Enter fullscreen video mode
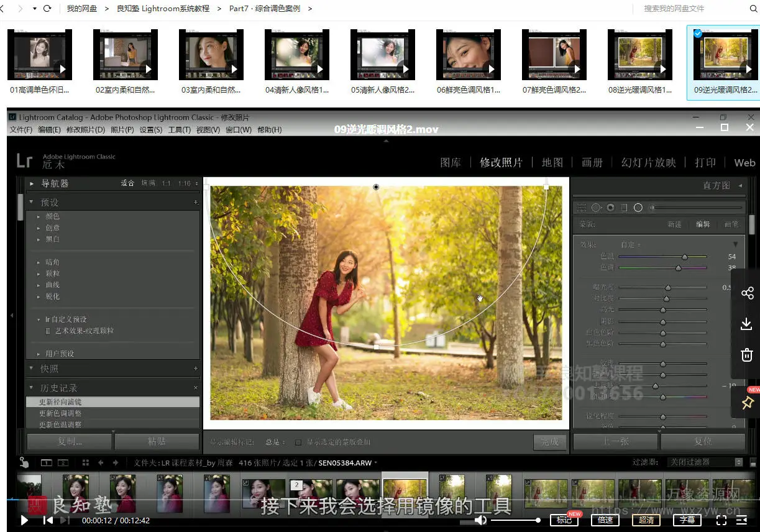760x532 pixels. click(721, 520)
